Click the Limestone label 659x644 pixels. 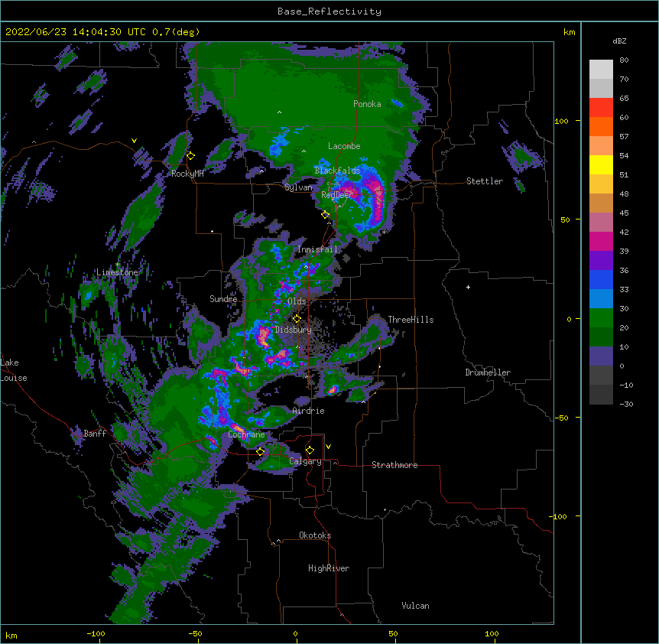(x=117, y=272)
